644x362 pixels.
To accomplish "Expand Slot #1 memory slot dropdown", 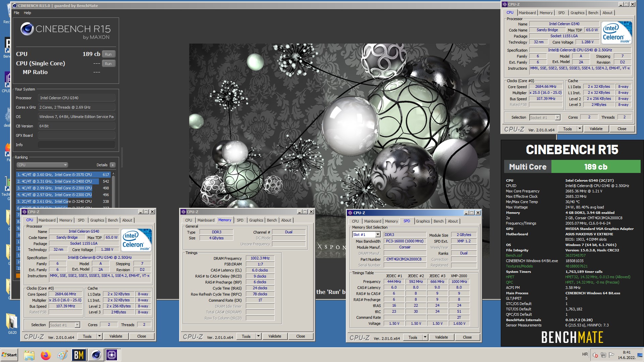I will click(x=378, y=235).
